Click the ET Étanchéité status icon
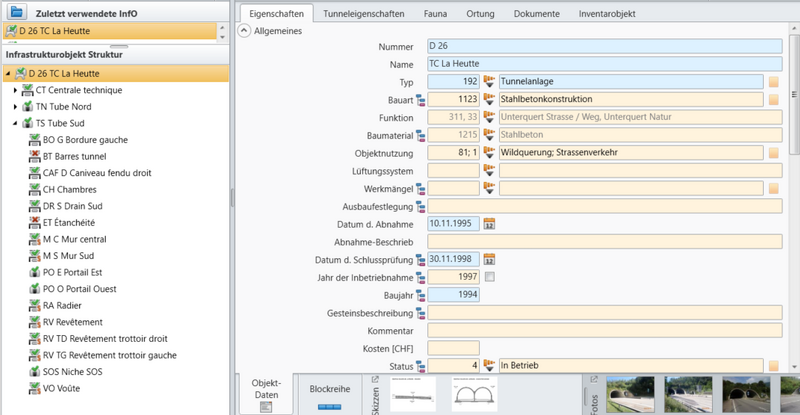Viewport: 800px width, 415px height. [x=34, y=223]
